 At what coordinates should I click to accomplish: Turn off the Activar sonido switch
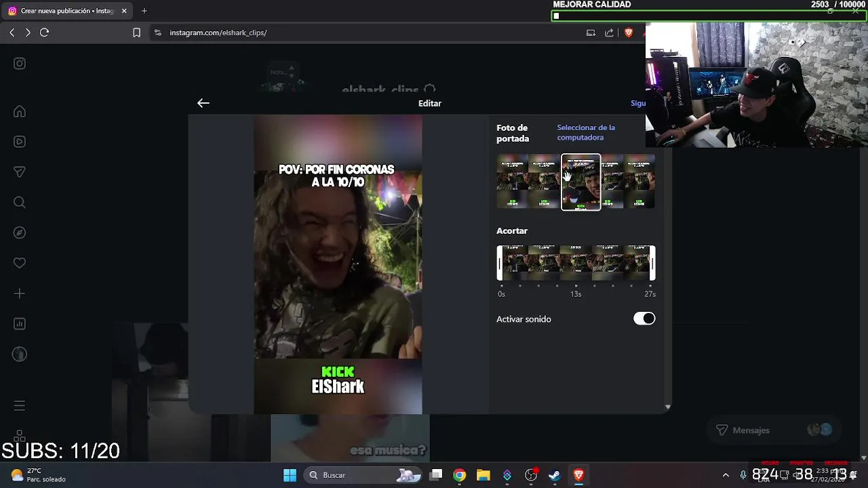[644, 319]
